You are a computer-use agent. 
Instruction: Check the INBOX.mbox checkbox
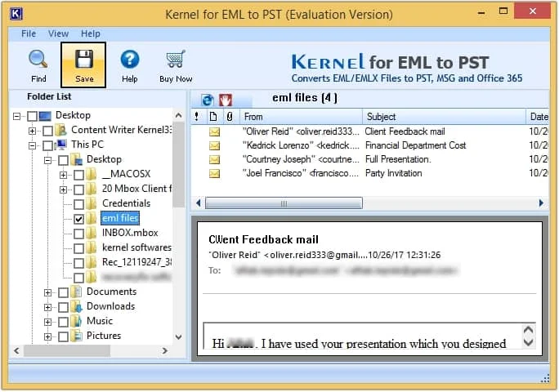click(78, 234)
